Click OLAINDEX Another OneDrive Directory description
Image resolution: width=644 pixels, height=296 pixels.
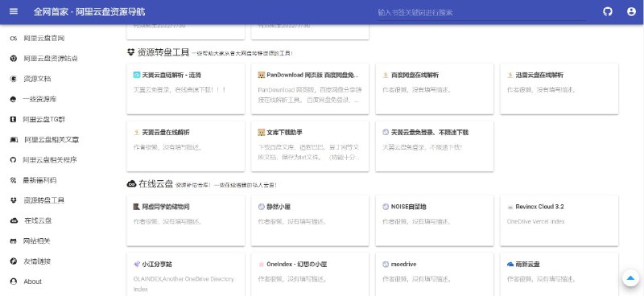pos(184,284)
